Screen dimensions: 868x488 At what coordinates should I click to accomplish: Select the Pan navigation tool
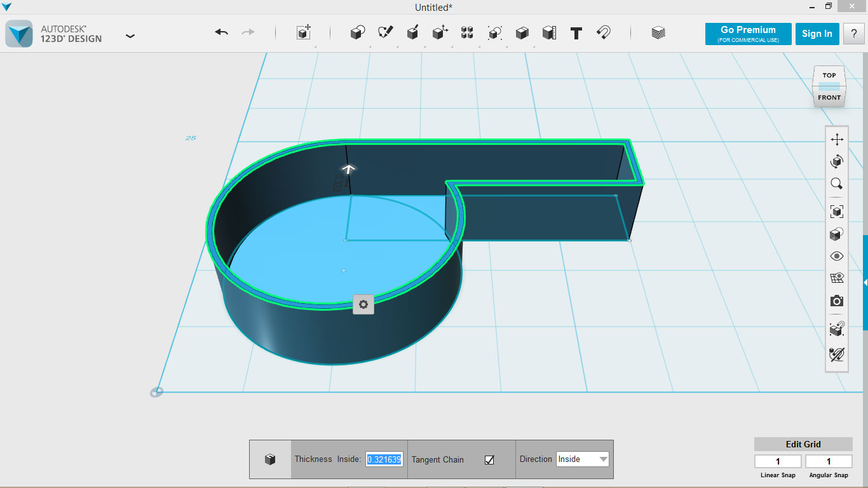coord(836,139)
